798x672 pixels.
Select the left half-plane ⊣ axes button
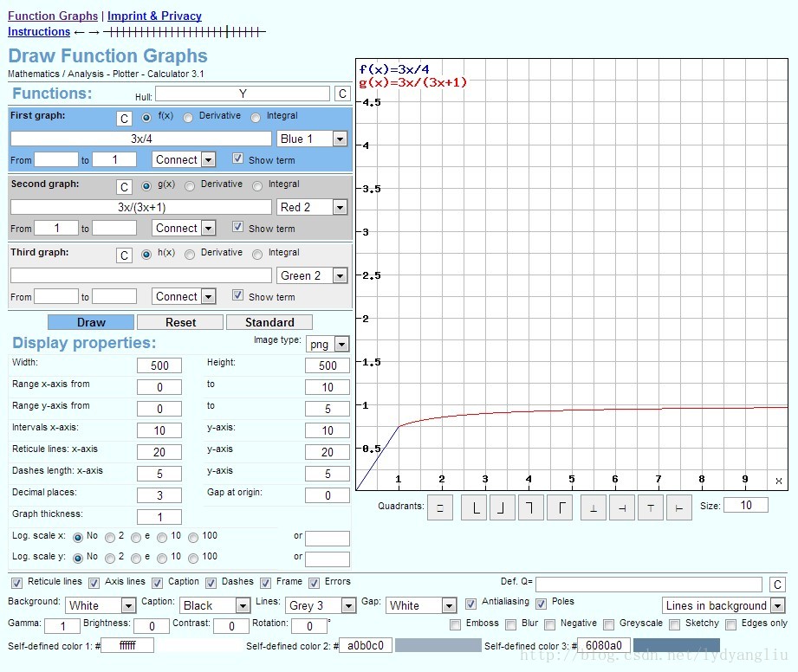click(x=622, y=507)
